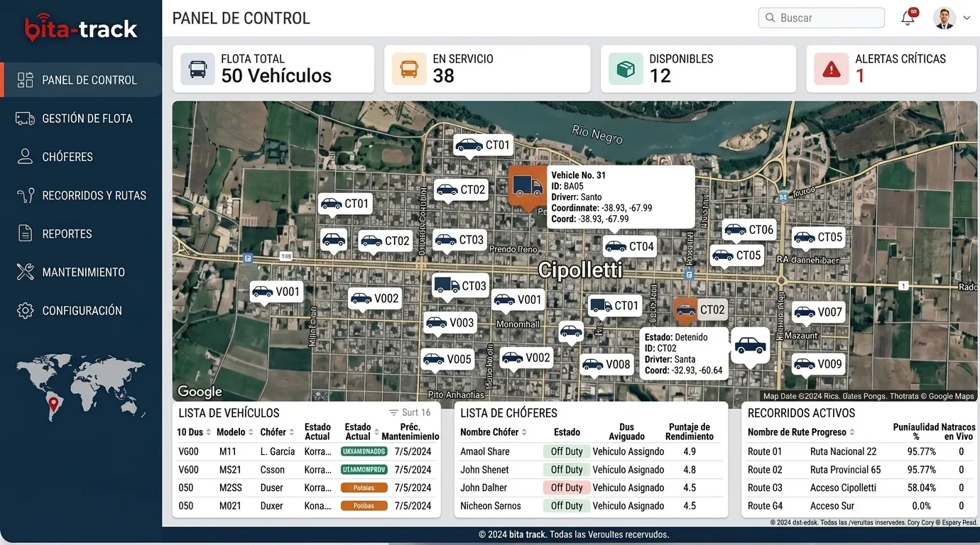
Task: Click the bita-track logo
Action: click(81, 27)
